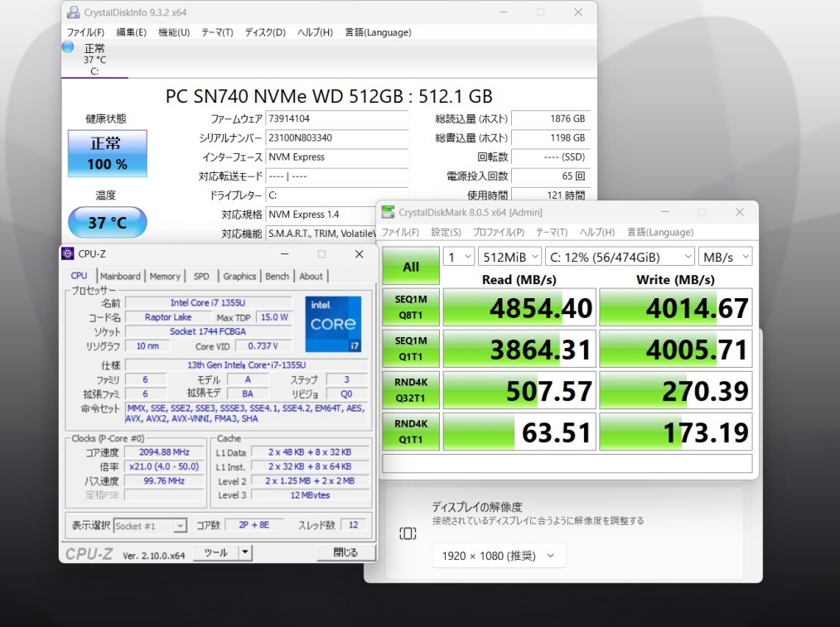Image resolution: width=840 pixels, height=627 pixels.
Task: Click the 507.57 RND4K Q32T1 read result
Action: click(519, 390)
